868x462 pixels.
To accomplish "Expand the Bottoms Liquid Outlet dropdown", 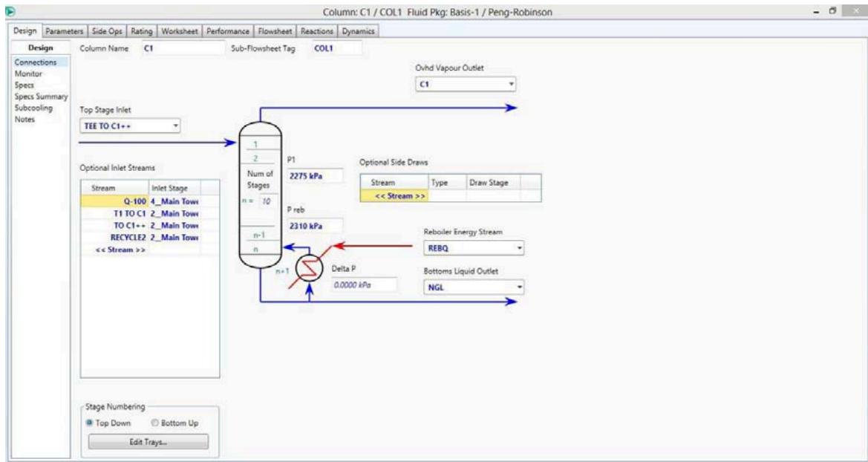I will [x=519, y=287].
